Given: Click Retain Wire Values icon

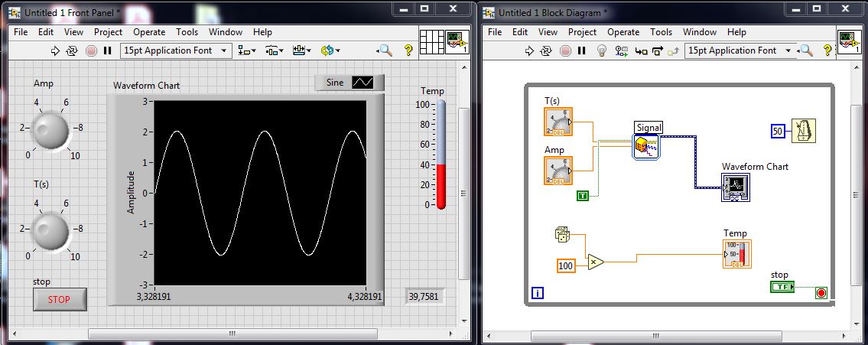Looking at the screenshot, I should pyautogui.click(x=621, y=50).
